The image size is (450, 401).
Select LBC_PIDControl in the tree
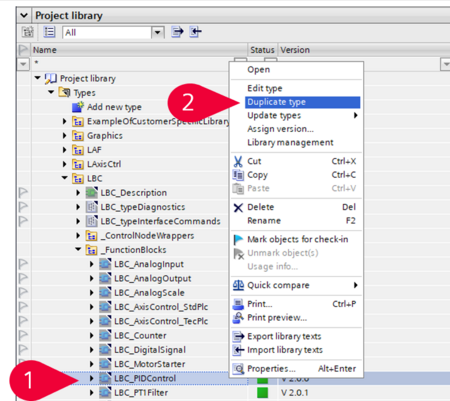145,379
